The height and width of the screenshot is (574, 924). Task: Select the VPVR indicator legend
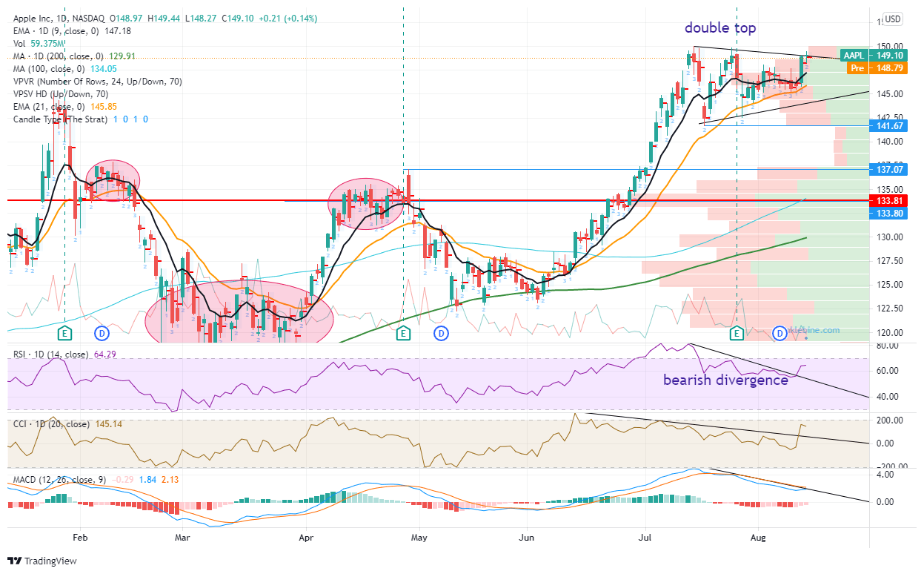tap(96, 81)
